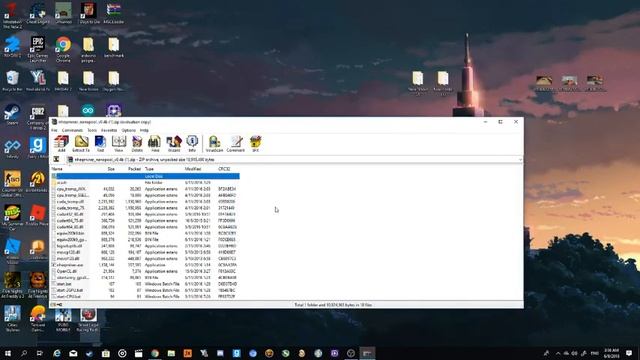Screen dimensions: 640x360
Task: Click the View file toolbar icon
Action: pos(119,144)
